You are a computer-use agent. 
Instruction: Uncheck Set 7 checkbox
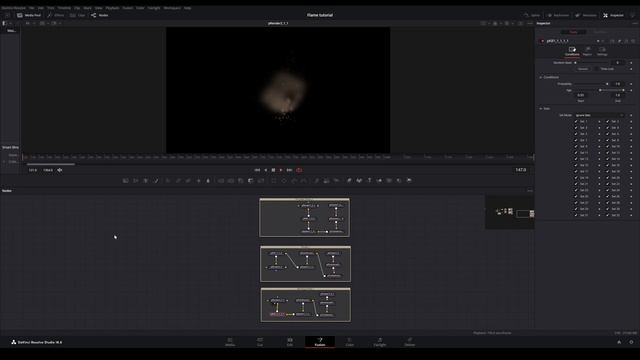[x=576, y=140]
